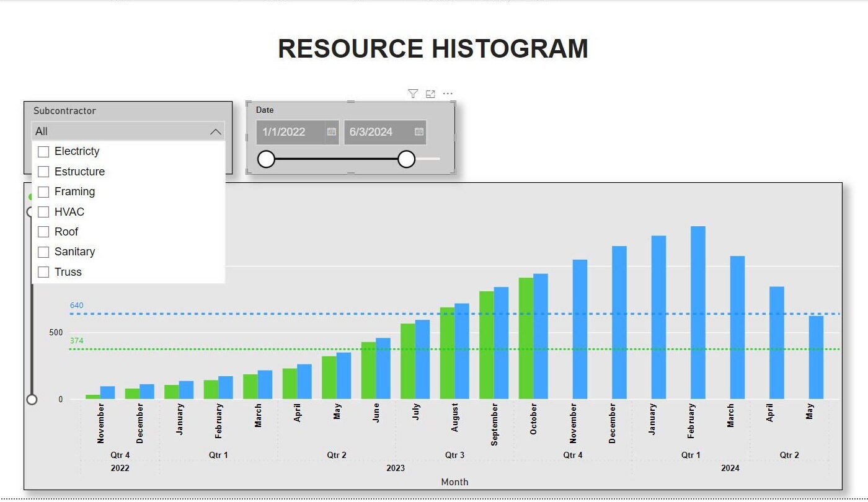Open More options menu for the Date slicer
Screen dimensions: 868x502
448,93
